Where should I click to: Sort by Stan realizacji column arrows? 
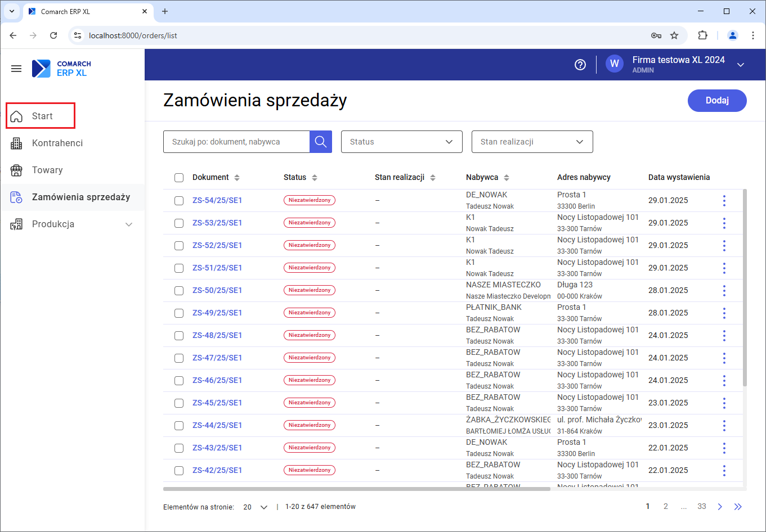(433, 178)
